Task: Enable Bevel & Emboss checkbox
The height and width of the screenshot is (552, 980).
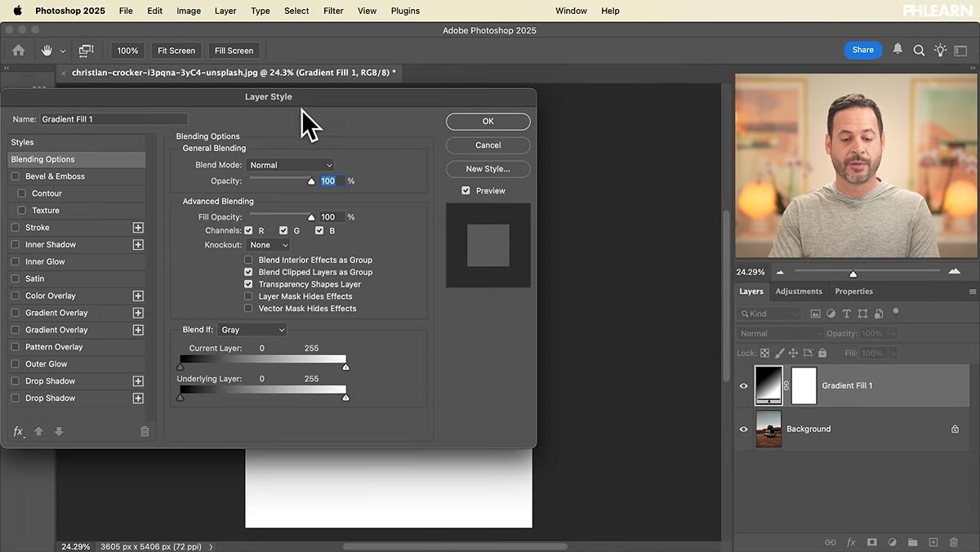Action: tap(15, 176)
